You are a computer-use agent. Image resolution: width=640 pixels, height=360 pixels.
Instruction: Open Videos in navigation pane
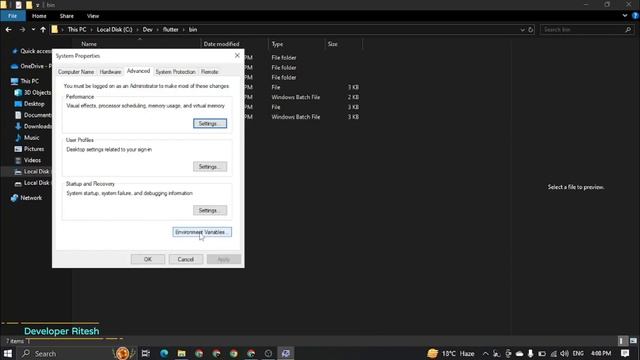pos(28,160)
